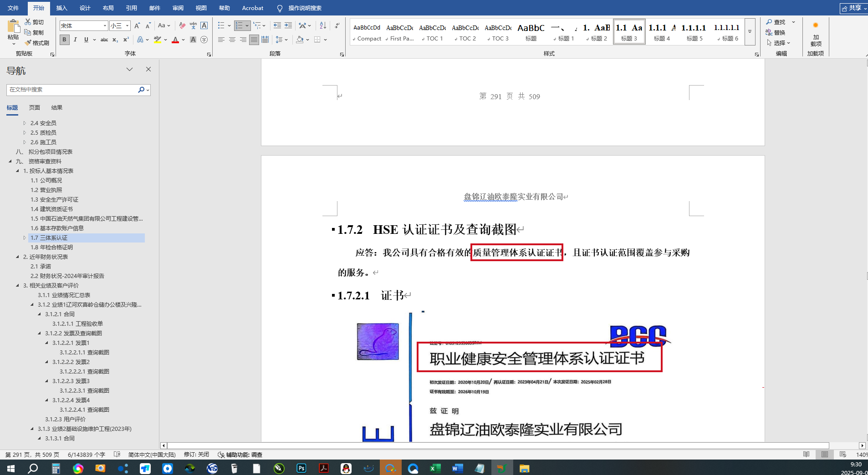Open Replace (替换) tool
This screenshot has height=475, width=868.
pyautogui.click(x=776, y=32)
